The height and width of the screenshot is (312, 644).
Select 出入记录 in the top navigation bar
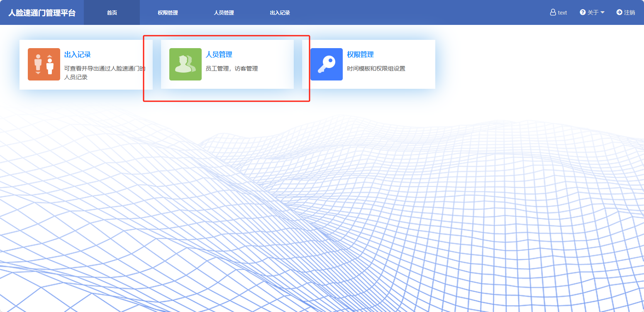tap(280, 12)
